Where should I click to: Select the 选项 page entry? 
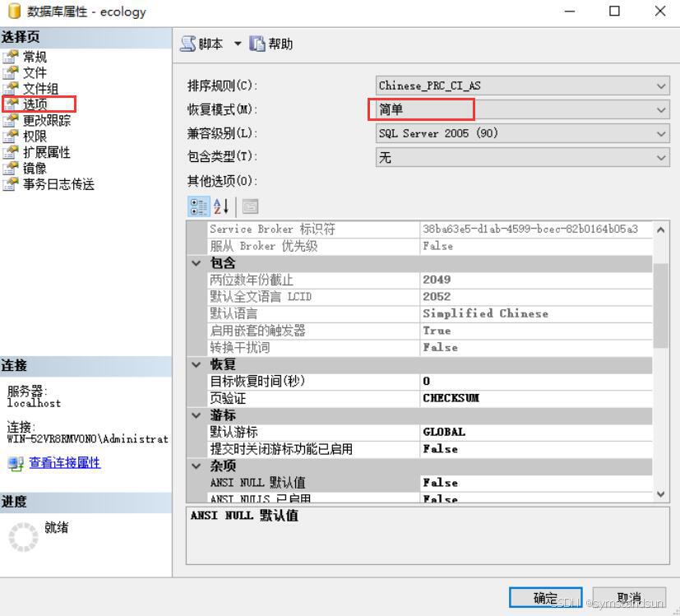tap(35, 104)
